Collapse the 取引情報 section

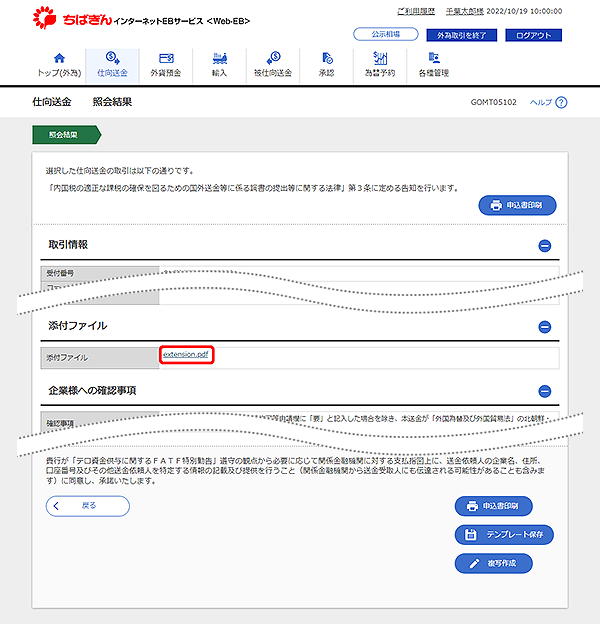(545, 246)
